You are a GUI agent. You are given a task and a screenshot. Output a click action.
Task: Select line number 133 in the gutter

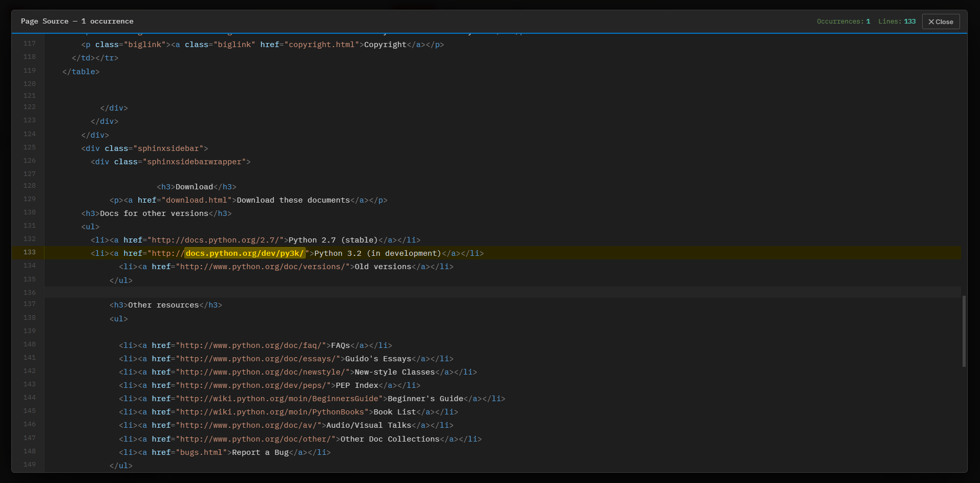pyautogui.click(x=29, y=252)
